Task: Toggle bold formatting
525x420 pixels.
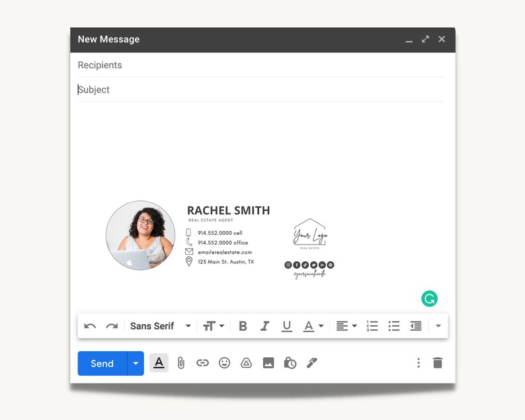Action: tap(243, 326)
